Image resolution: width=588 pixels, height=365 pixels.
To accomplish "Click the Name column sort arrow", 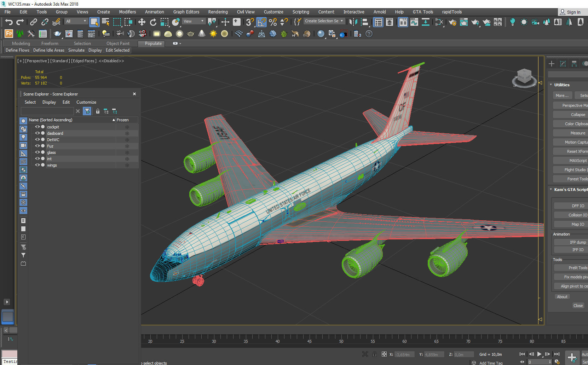I will [114, 120].
